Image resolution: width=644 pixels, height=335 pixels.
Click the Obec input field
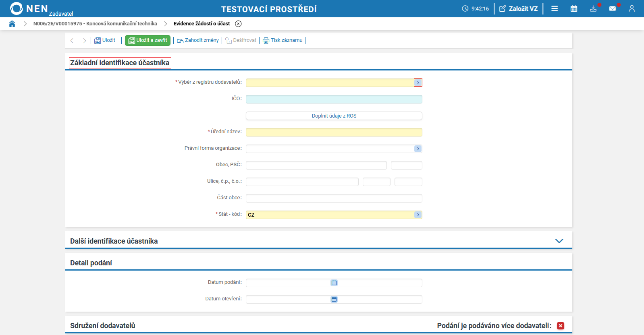316,165
